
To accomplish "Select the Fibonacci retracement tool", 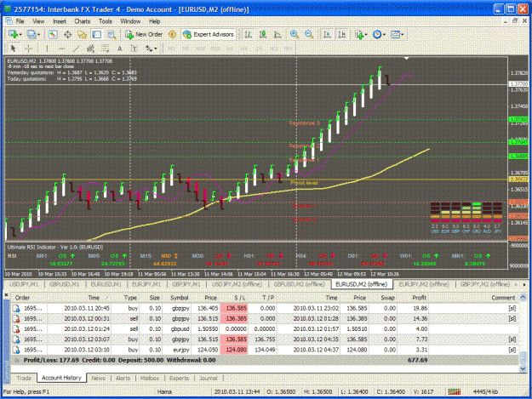I will 106,48.
